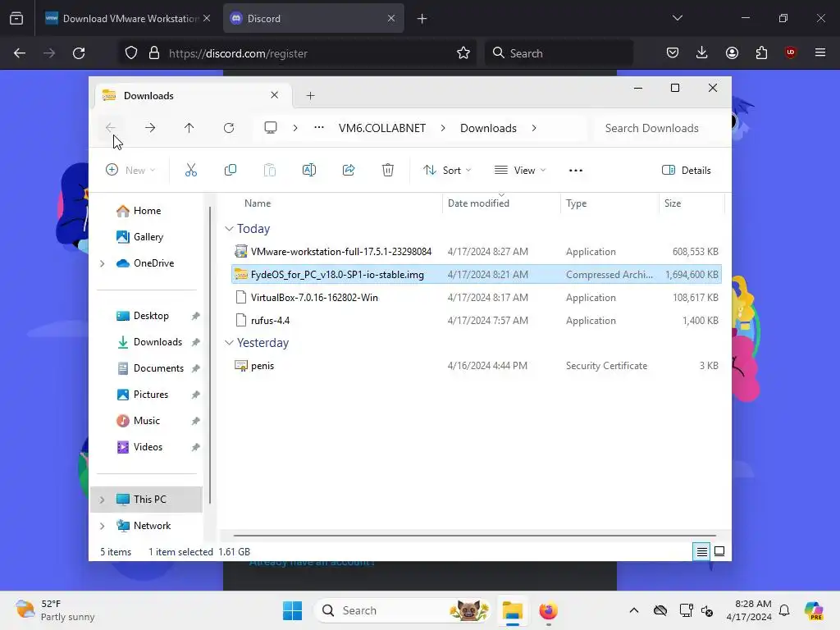The image size is (840, 630).
Task: Select rufus-4.4 file
Action: pos(476,321)
